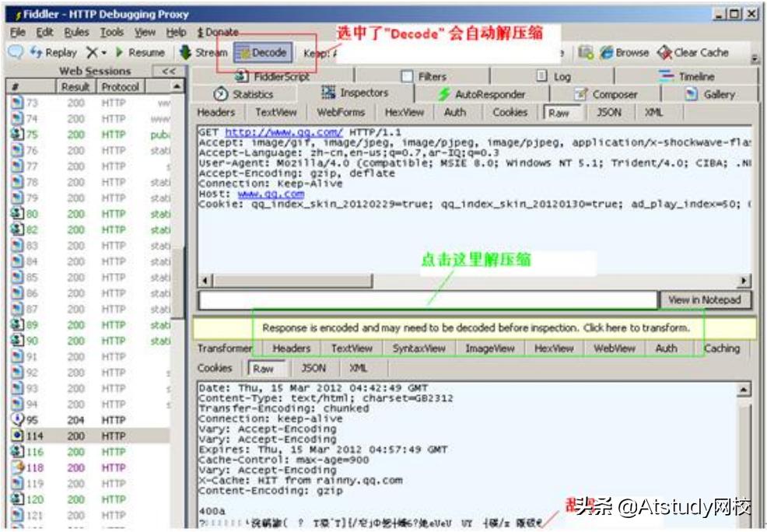The height and width of the screenshot is (532, 767).
Task: Sort sessions by the Protocol column
Action: 120,87
